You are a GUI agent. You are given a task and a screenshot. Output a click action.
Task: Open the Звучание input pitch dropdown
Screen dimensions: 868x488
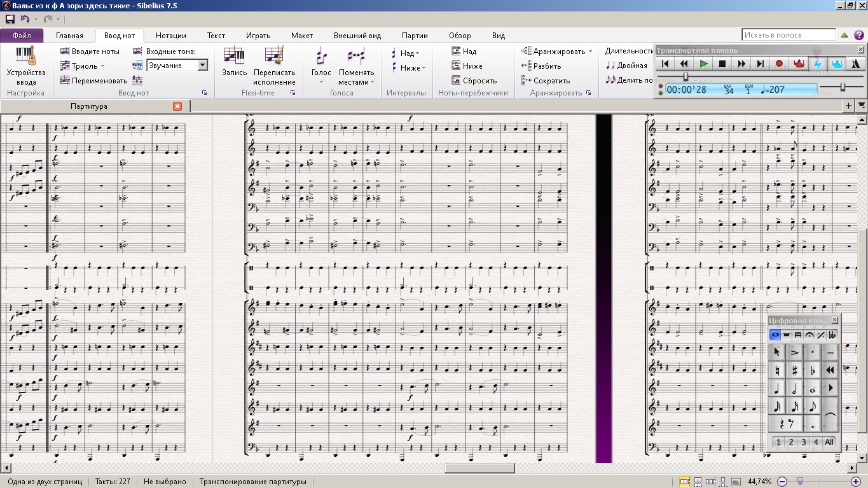[202, 66]
